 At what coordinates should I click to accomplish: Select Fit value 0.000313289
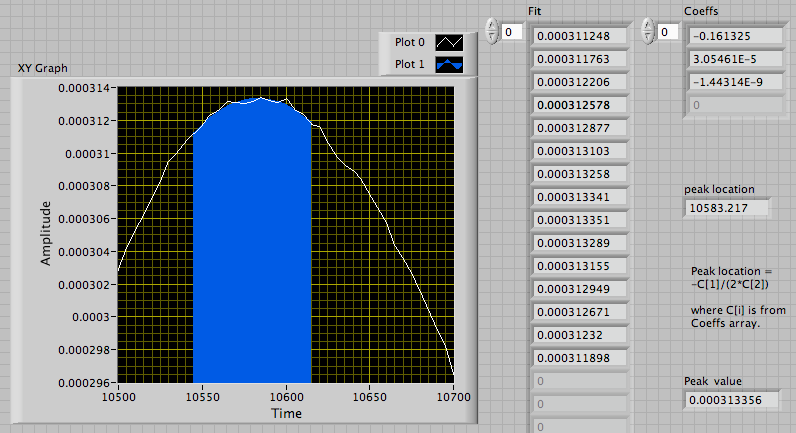point(579,243)
